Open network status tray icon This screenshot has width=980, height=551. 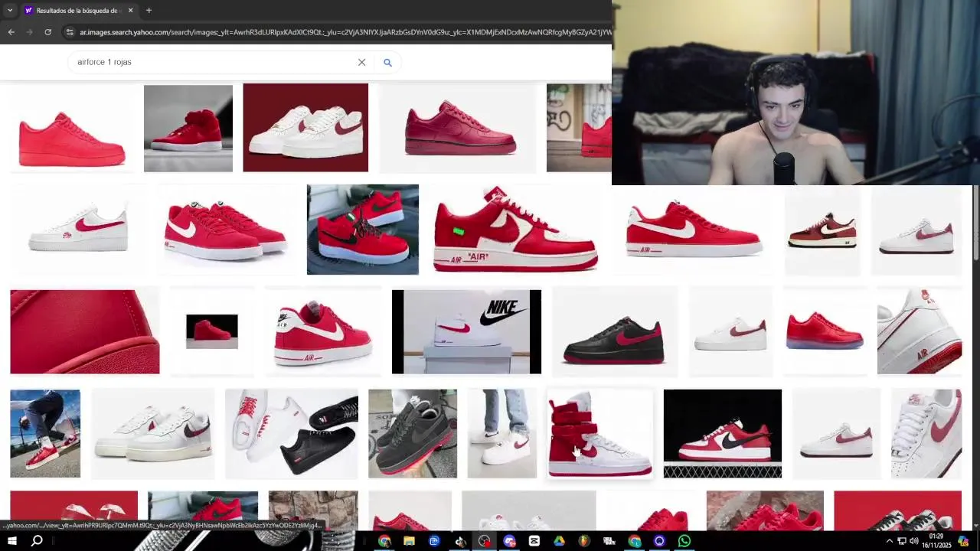click(x=901, y=541)
